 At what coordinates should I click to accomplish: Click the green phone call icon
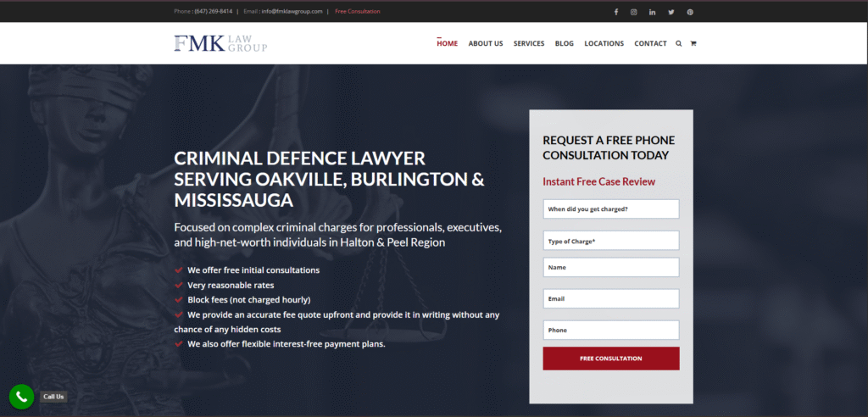[x=21, y=396]
